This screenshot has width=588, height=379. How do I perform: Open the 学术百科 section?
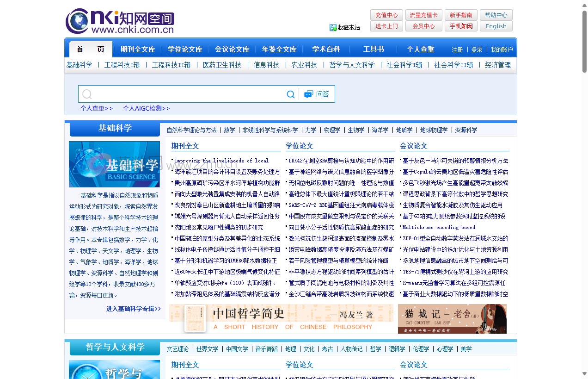click(x=326, y=49)
